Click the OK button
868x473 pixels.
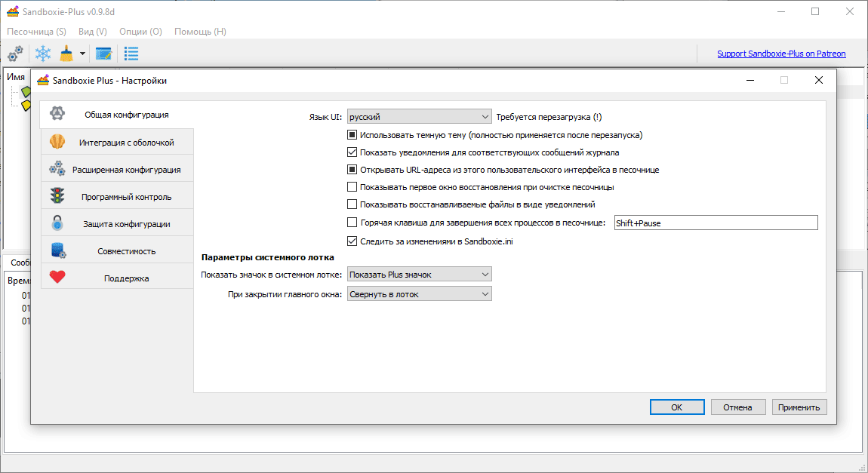click(677, 407)
